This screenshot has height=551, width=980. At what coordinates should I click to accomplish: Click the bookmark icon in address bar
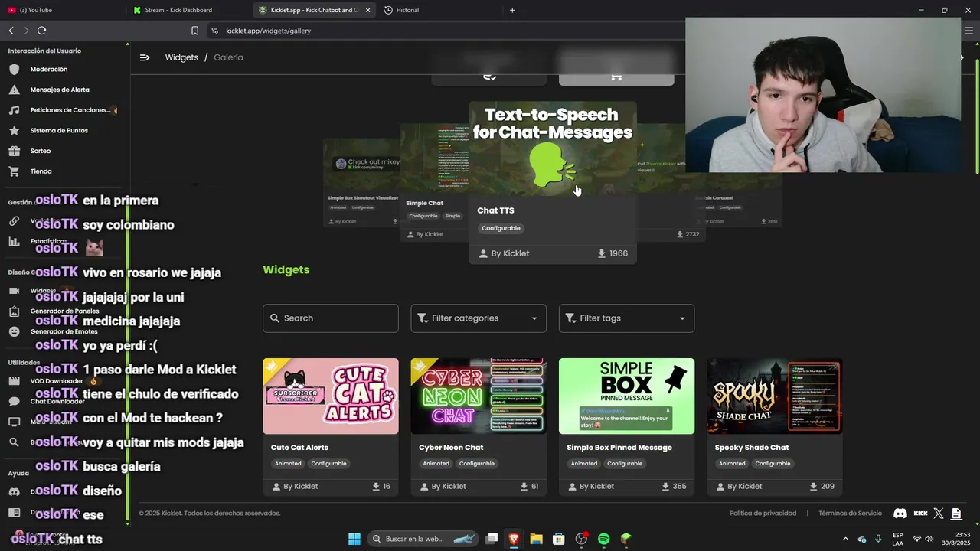click(194, 31)
